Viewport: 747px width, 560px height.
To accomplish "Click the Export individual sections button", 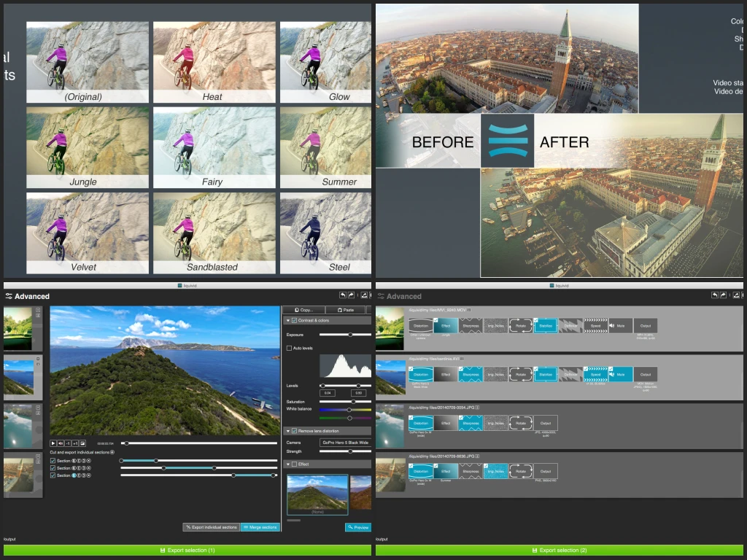I will pyautogui.click(x=211, y=527).
